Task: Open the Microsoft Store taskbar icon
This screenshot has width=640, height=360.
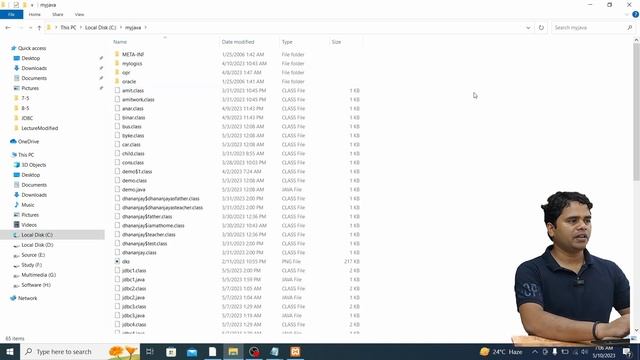Action: pos(171,351)
